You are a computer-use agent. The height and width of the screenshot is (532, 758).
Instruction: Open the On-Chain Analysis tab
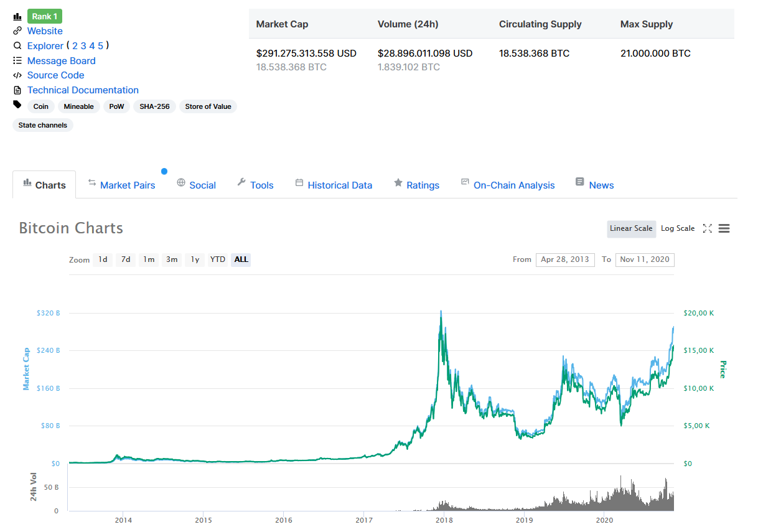tap(507, 185)
